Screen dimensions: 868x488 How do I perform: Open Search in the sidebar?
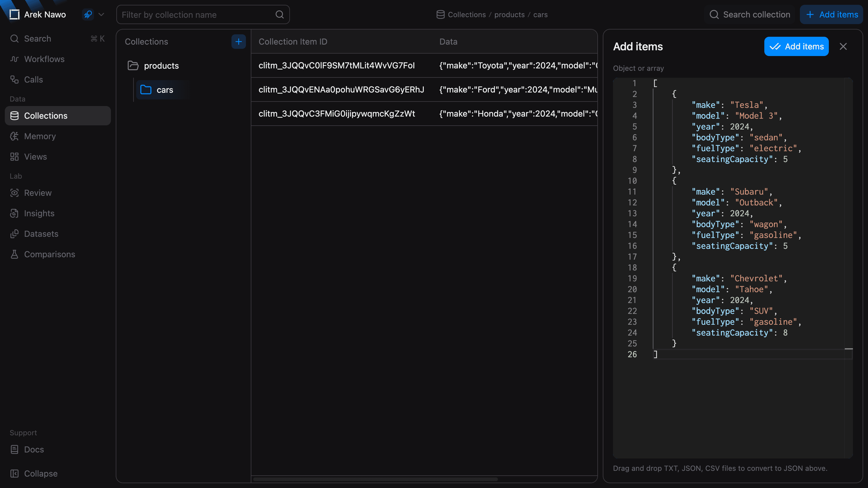pyautogui.click(x=58, y=39)
